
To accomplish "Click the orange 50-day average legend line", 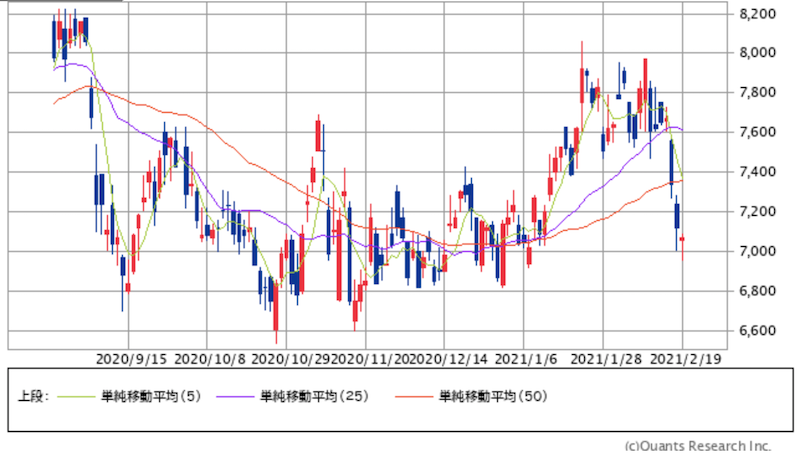I will coord(414,397).
